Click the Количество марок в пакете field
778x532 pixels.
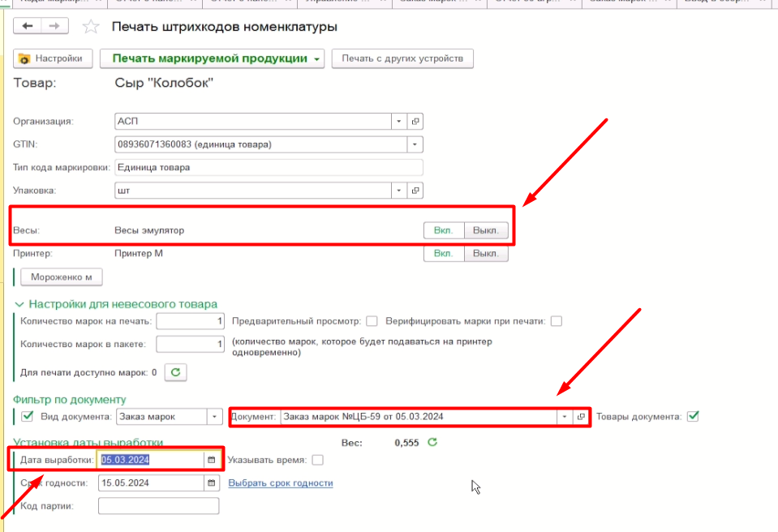tap(190, 344)
